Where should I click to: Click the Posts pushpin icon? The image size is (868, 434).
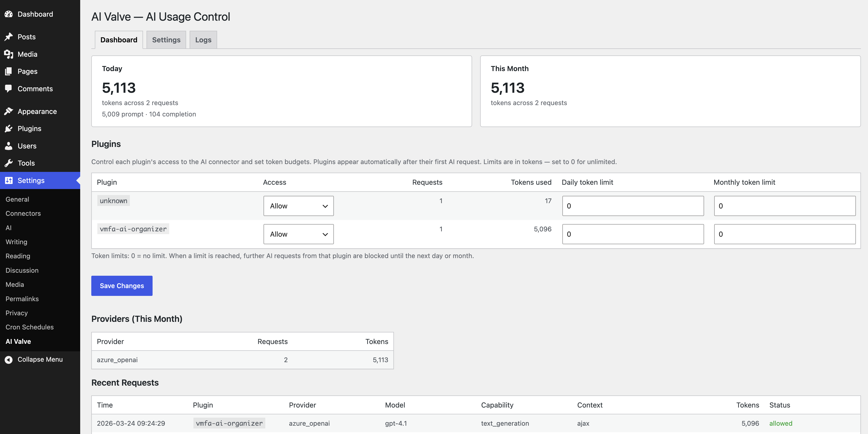(9, 37)
